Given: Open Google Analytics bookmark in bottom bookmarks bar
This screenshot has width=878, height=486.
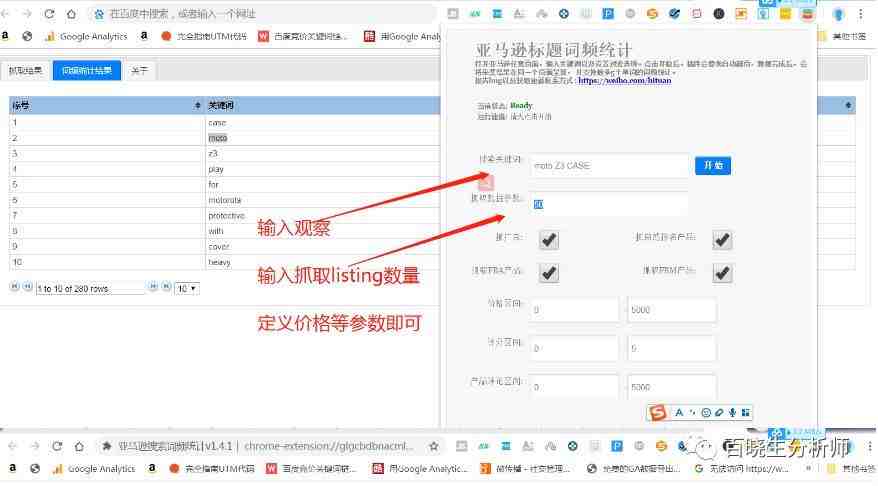Looking at the screenshot, I should pos(94,469).
